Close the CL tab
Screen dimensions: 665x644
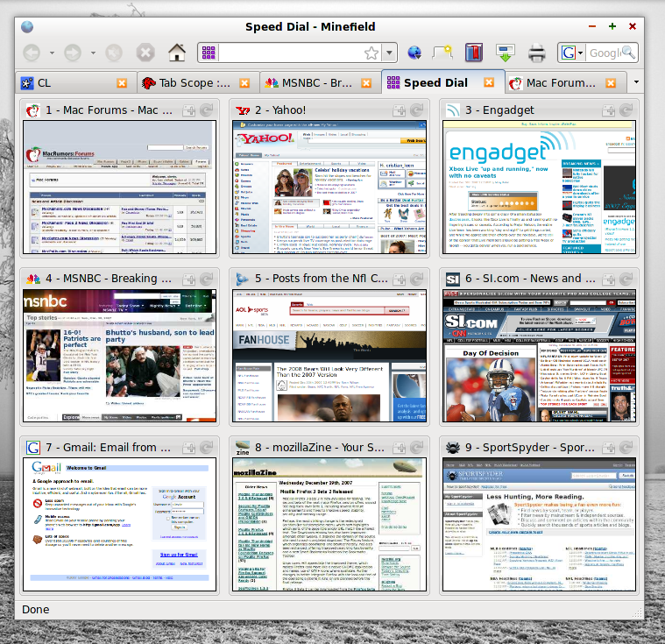(x=122, y=83)
